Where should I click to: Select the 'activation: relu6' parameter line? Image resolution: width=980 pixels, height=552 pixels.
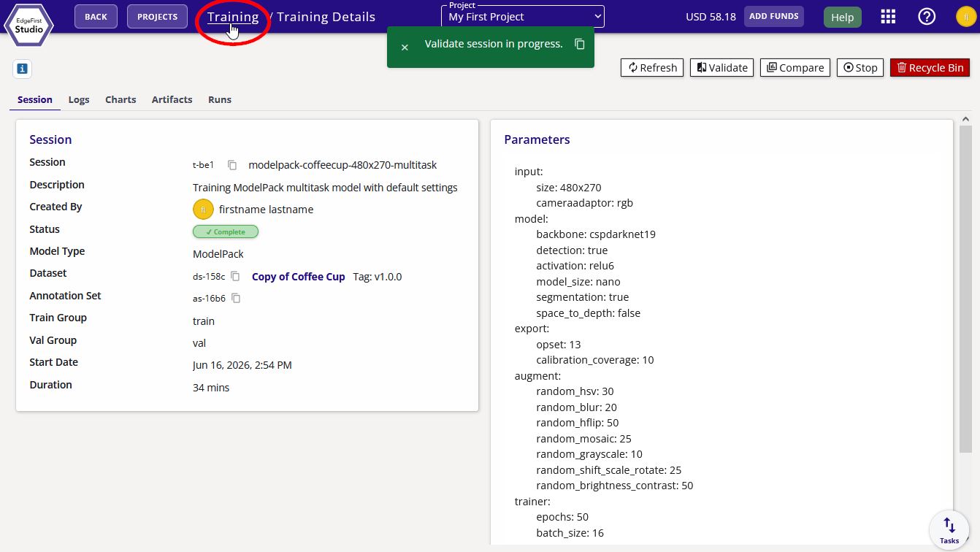pos(575,266)
